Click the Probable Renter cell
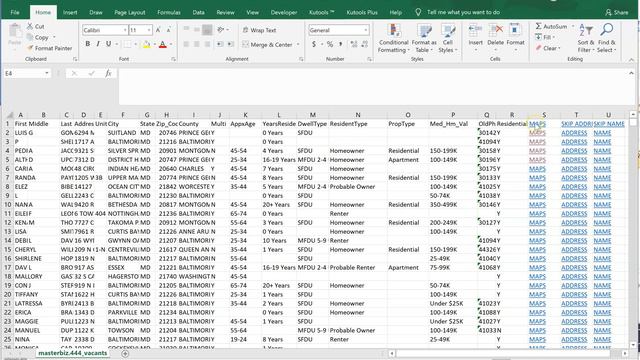The height and width of the screenshot is (360, 640). pos(358,267)
